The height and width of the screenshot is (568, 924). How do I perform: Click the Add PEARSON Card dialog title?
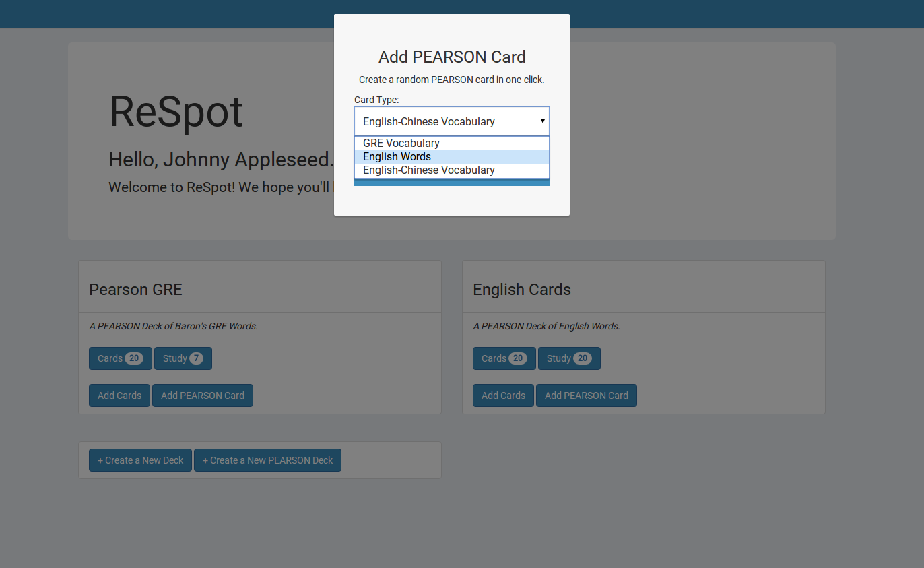coord(452,57)
